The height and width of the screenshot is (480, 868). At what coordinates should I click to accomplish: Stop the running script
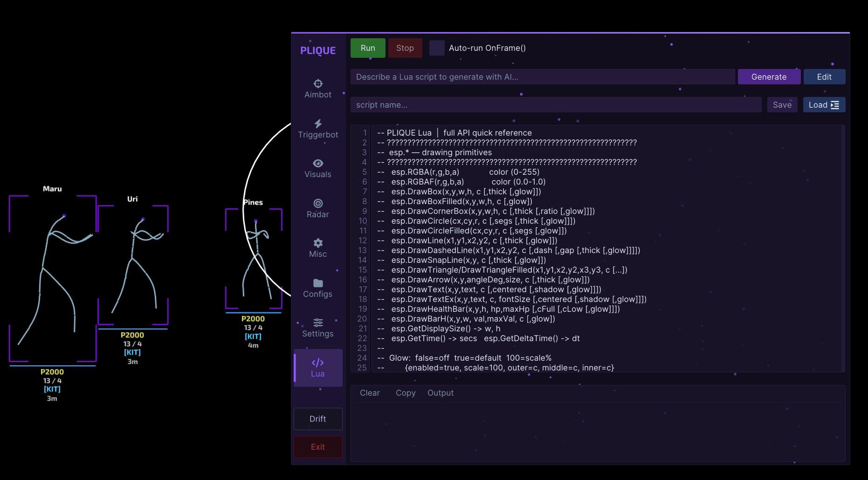pos(405,48)
